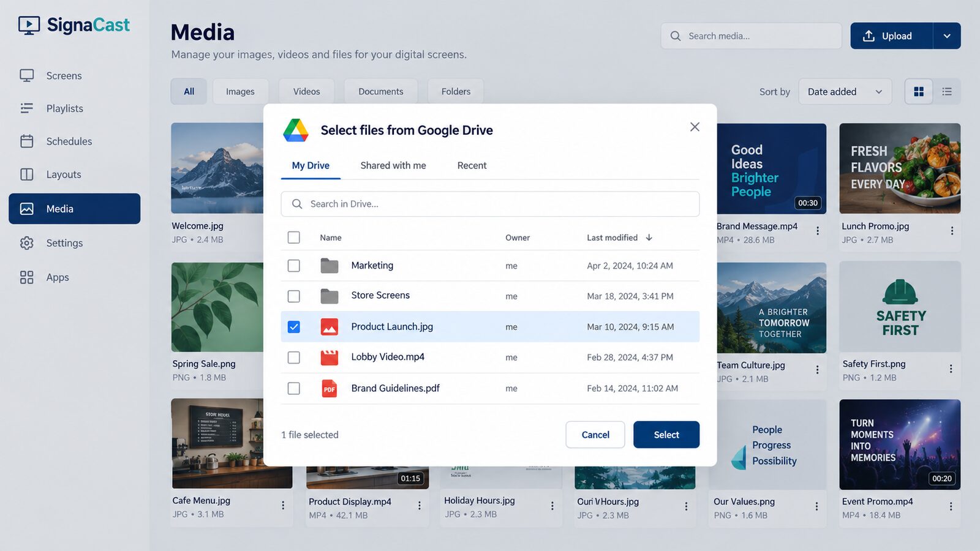The height and width of the screenshot is (551, 980).
Task: Click the Marketing folder icon
Action: pyautogui.click(x=330, y=266)
